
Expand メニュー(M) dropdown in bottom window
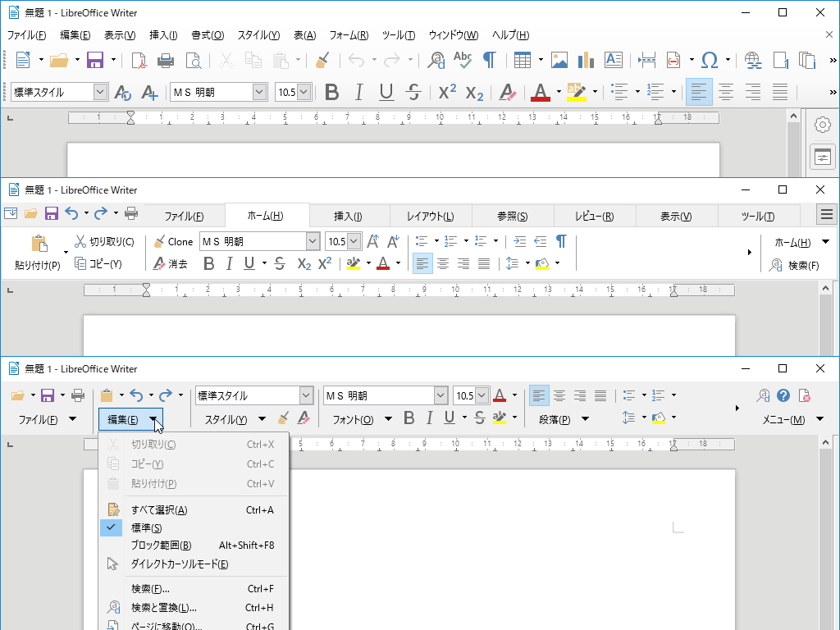[819, 419]
